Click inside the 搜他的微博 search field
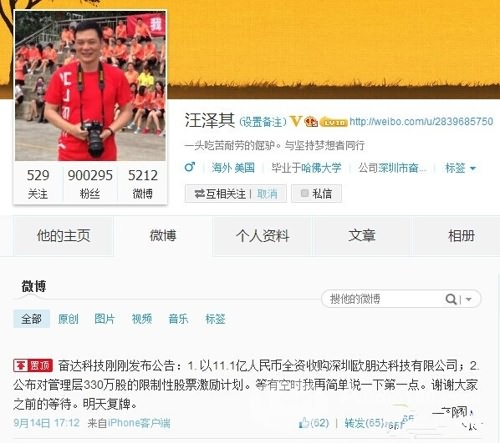Image resolution: width=500 pixels, height=443 pixels. click(383, 299)
